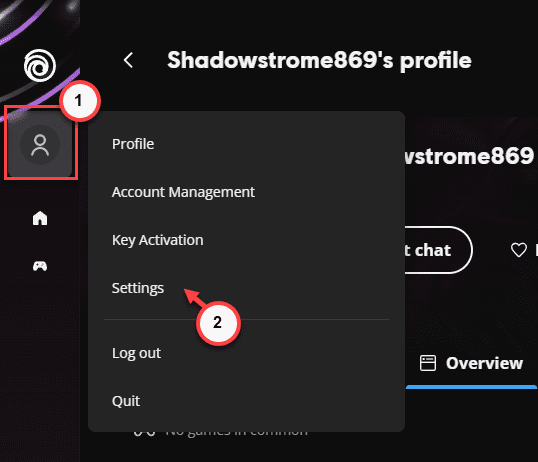
Task: Click the numbered badge 2 marker
Action: tap(218, 323)
